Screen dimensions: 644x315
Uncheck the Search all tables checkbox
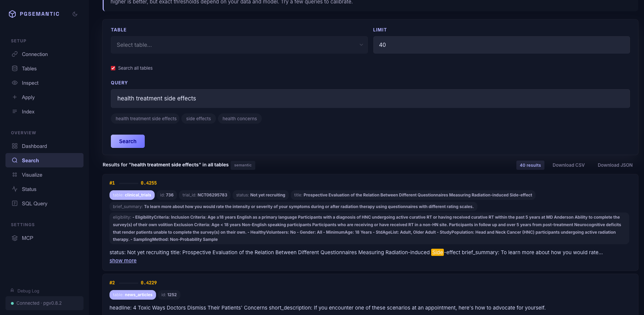(x=113, y=68)
